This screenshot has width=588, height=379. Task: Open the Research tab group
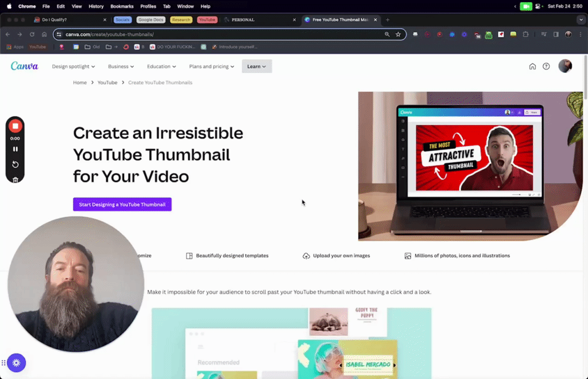(181, 20)
